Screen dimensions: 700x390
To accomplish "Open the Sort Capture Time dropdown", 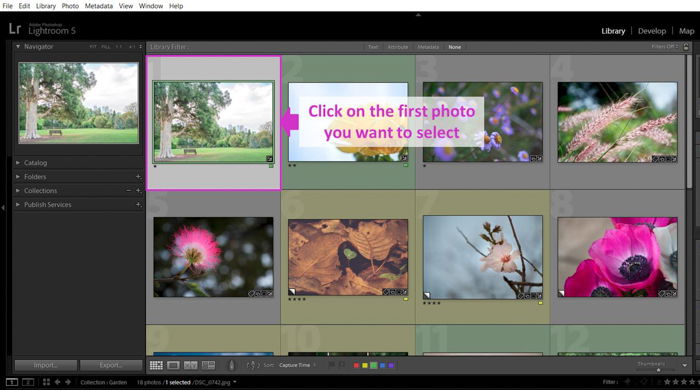I will (297, 365).
